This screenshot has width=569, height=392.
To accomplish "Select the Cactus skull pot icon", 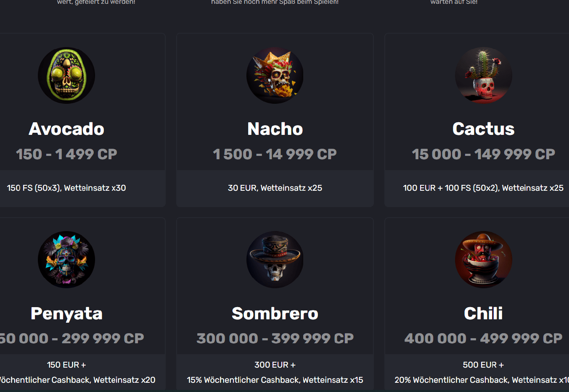I will click(x=484, y=76).
